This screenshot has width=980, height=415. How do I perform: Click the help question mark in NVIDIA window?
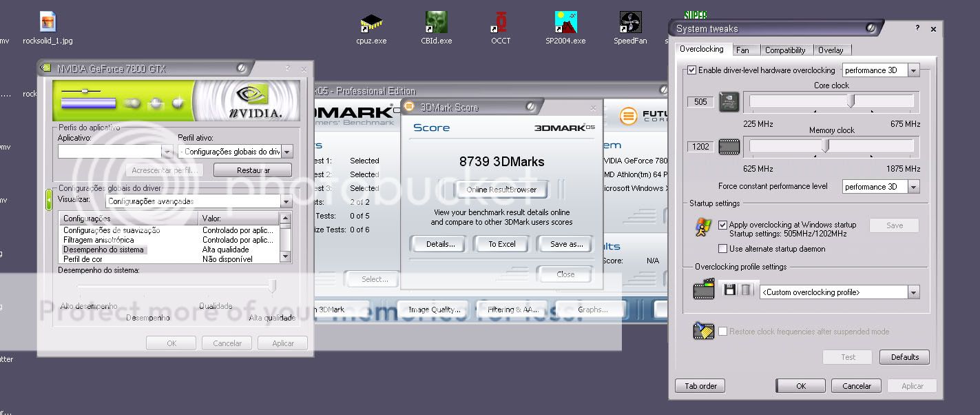[x=287, y=68]
